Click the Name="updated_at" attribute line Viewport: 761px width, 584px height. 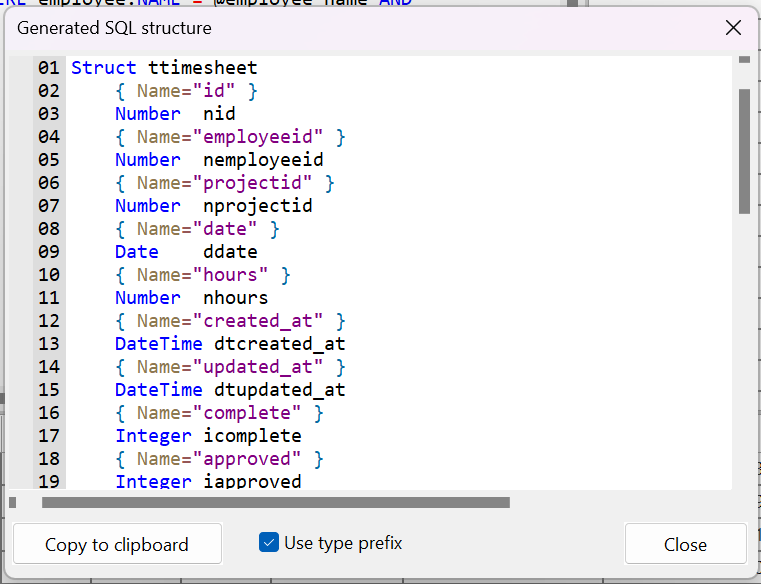[231, 367]
